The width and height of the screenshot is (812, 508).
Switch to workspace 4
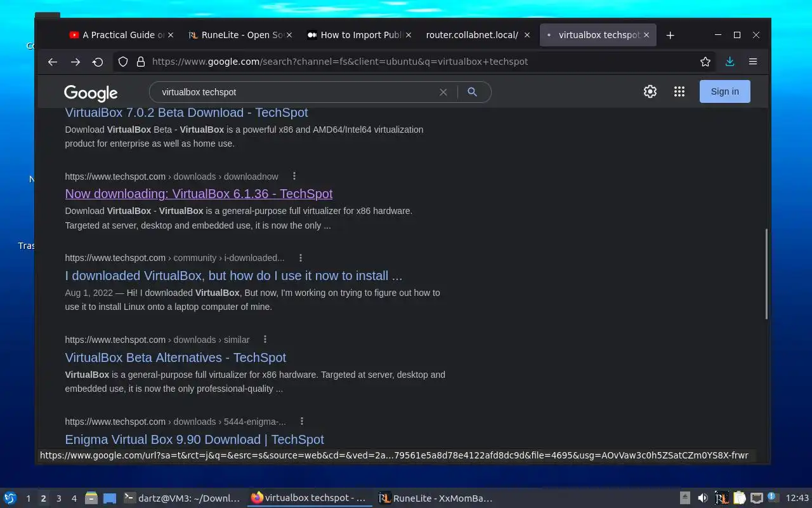[x=74, y=498]
